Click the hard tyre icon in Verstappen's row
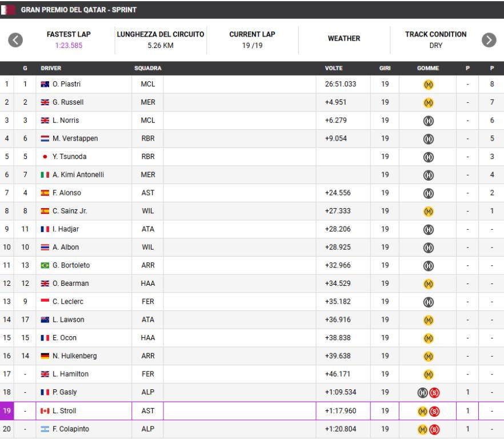Viewport: 504px width, 439px height. point(428,139)
